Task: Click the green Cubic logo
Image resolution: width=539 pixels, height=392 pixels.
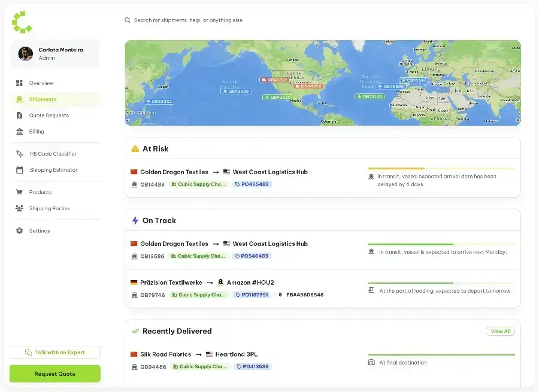Action: [22, 22]
